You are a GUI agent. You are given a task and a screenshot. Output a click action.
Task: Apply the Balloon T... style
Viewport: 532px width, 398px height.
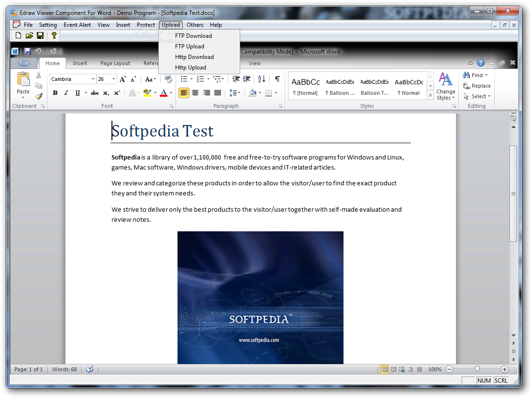(374, 87)
